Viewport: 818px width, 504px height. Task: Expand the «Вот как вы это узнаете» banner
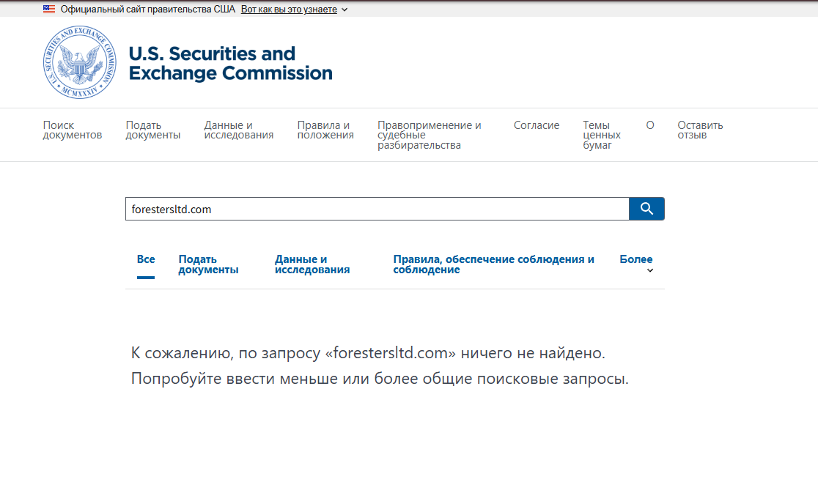(x=294, y=10)
